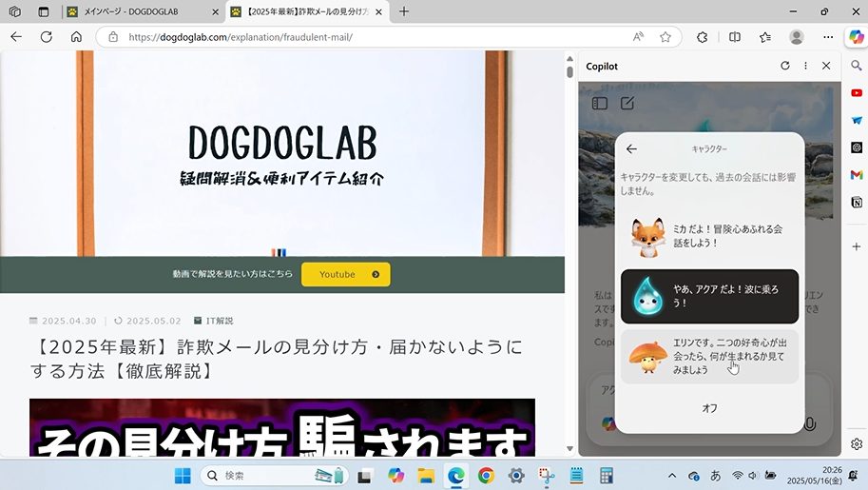Open the IT解説 category link
This screenshot has height=490, width=868.
(x=213, y=321)
